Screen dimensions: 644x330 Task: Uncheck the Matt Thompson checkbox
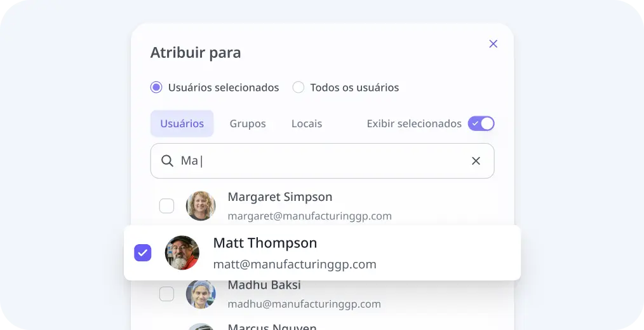pyautogui.click(x=143, y=253)
